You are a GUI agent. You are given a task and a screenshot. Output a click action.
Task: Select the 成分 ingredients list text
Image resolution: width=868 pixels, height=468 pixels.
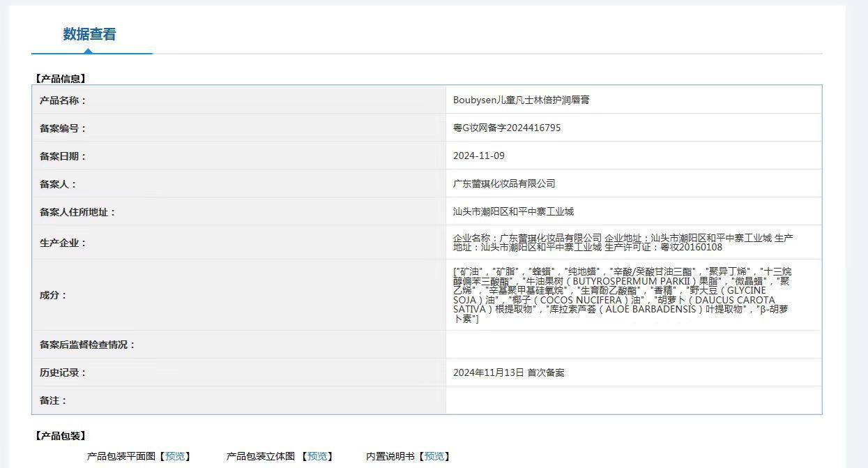tap(623, 295)
